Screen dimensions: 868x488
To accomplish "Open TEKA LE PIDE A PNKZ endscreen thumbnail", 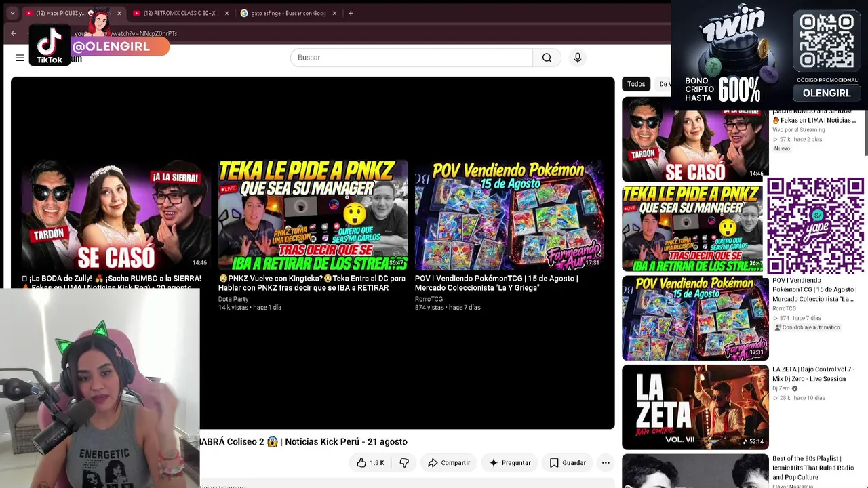I will (x=313, y=216).
